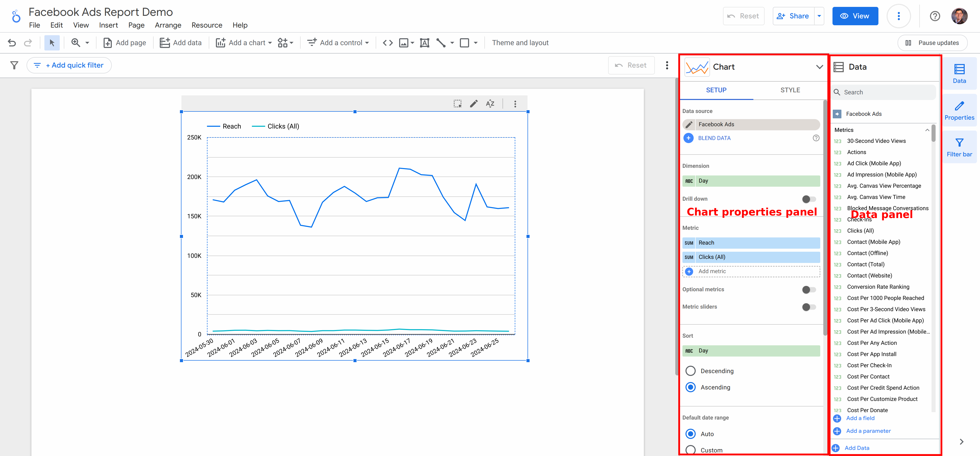Click the chart sort A-Z icon
This screenshot has height=456, width=980.
click(490, 104)
